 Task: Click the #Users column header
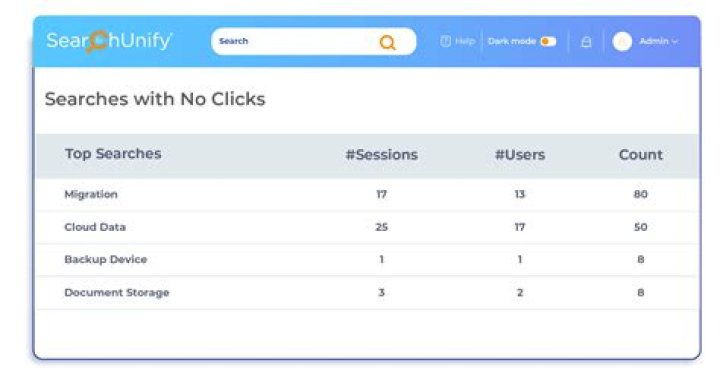pyautogui.click(x=520, y=155)
